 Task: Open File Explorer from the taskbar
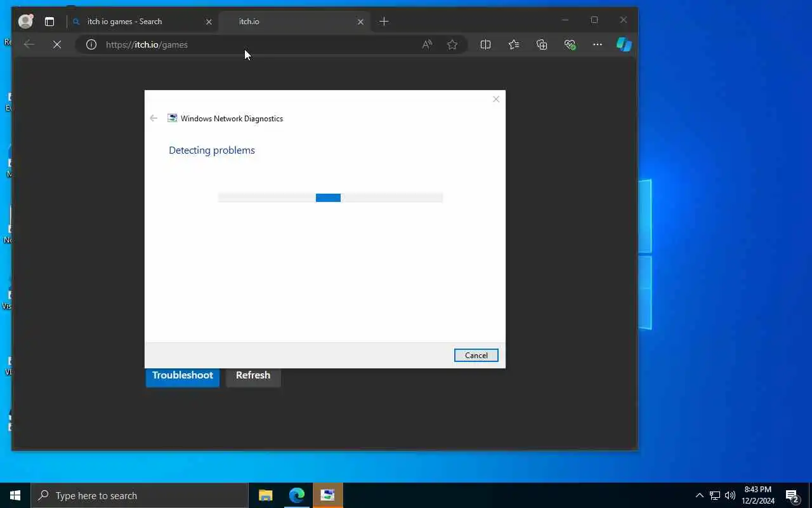click(266, 495)
